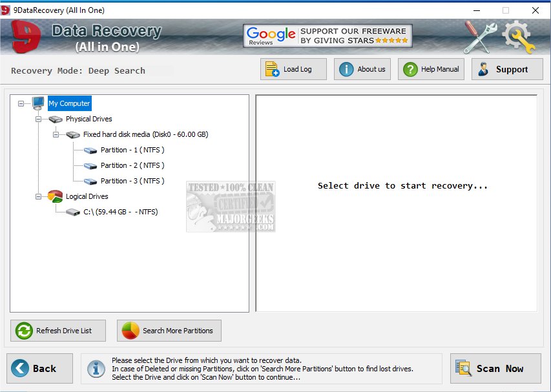
Task: Select Fixed hard disk media (Disk0 - 60.00 GB)
Action: pyautogui.click(x=146, y=134)
